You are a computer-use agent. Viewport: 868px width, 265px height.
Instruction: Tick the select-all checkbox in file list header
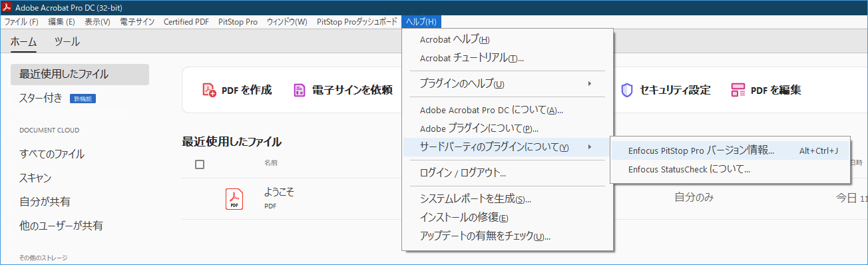[200, 164]
